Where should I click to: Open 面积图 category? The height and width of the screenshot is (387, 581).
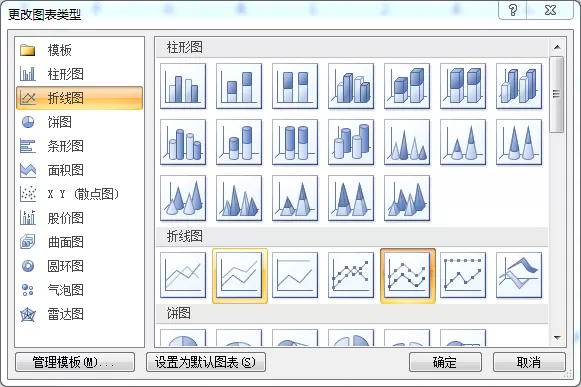click(x=79, y=170)
